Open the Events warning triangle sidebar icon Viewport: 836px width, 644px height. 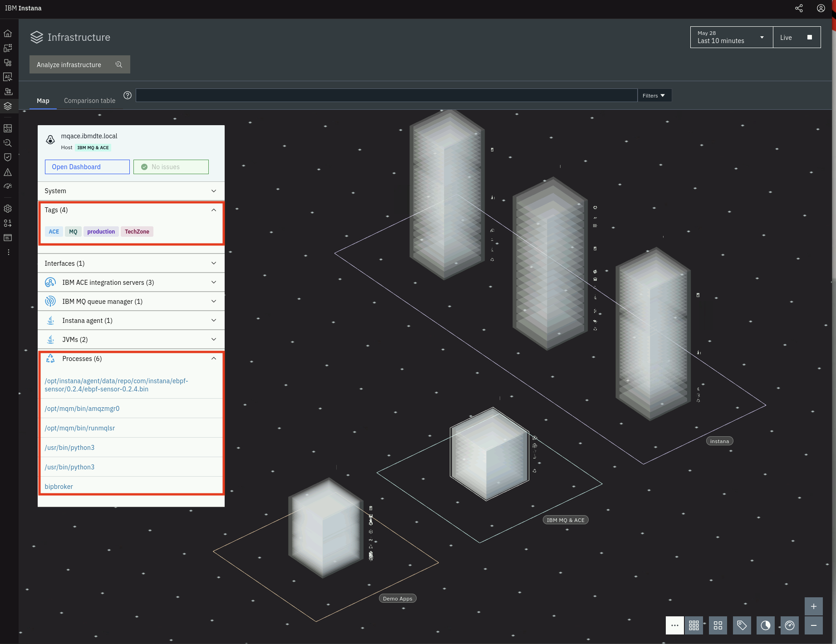coord(8,172)
